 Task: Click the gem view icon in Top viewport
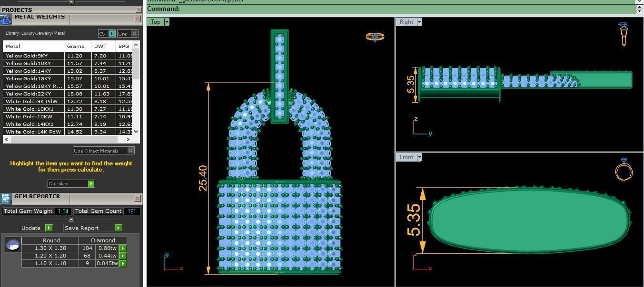[x=375, y=37]
